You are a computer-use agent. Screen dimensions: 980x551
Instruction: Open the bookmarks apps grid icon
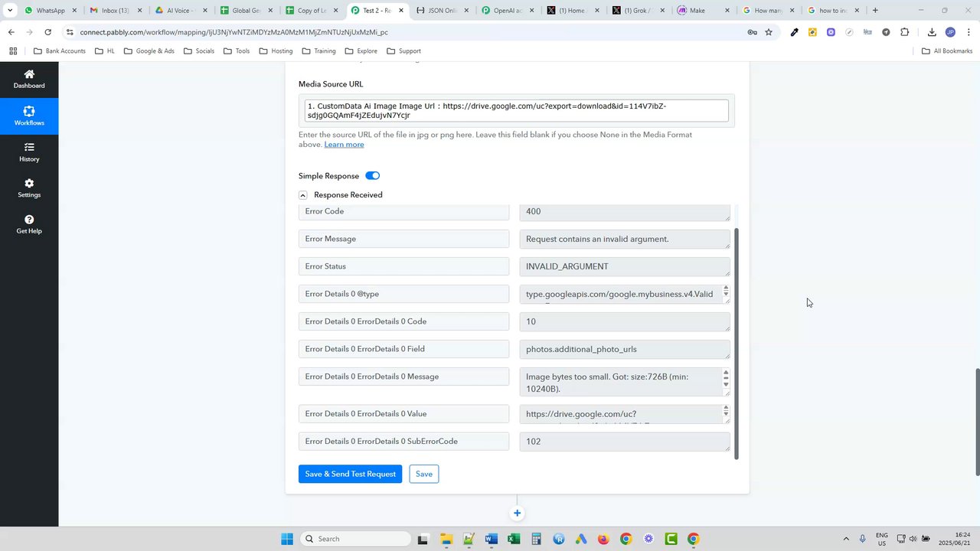[12, 51]
